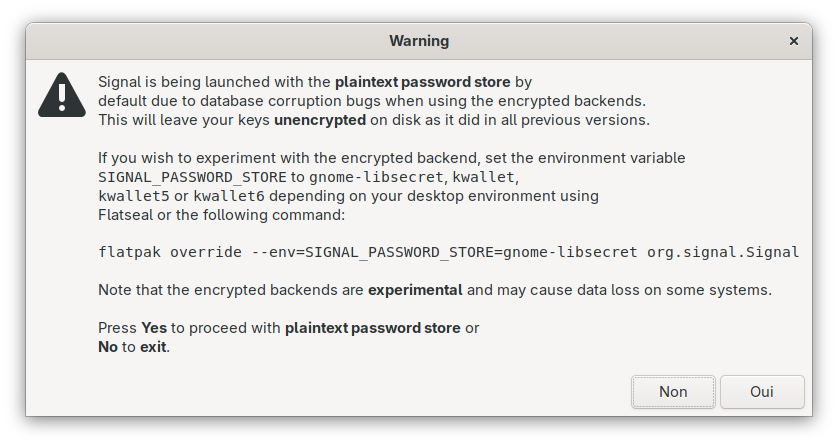
Task: Close the Warning dialog with the X
Action: pyautogui.click(x=794, y=41)
